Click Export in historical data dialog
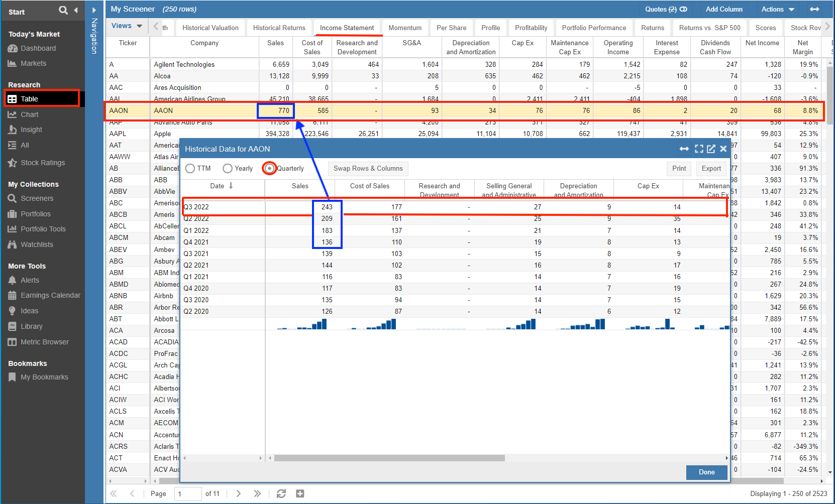 711,168
